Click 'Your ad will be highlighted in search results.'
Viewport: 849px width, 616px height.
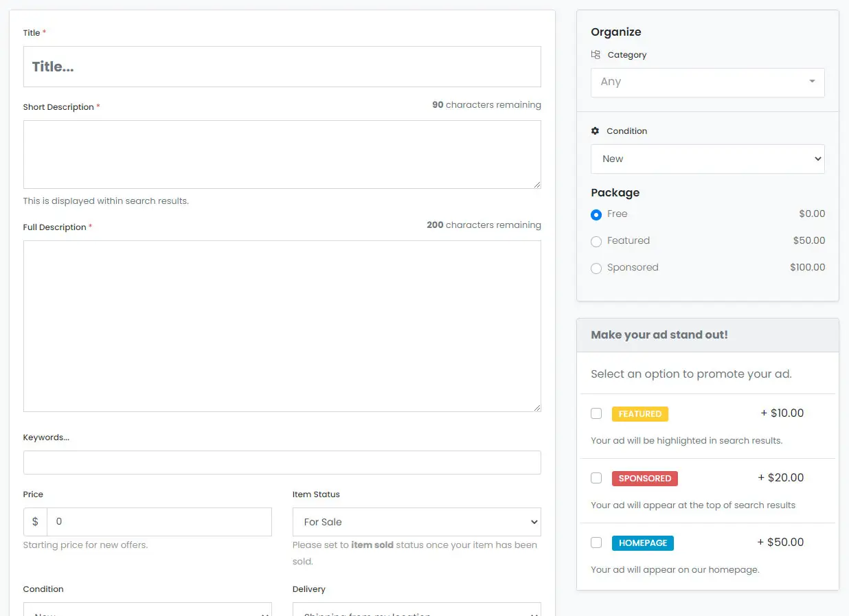(x=687, y=441)
